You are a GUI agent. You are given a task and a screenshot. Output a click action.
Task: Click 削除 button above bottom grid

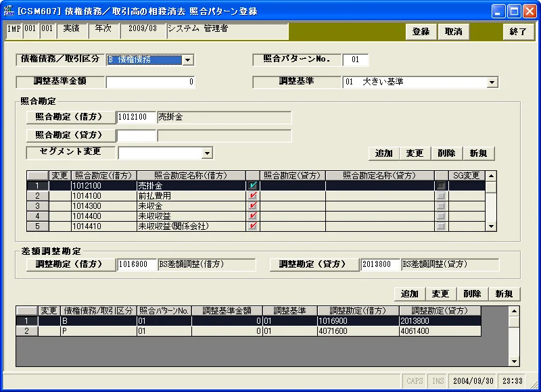472,294
